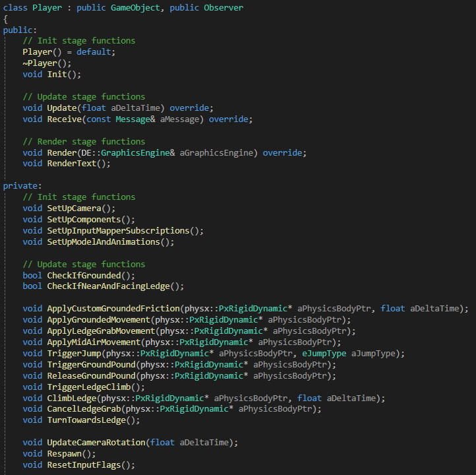Click ReleaseGroundPound function name

[92, 375]
